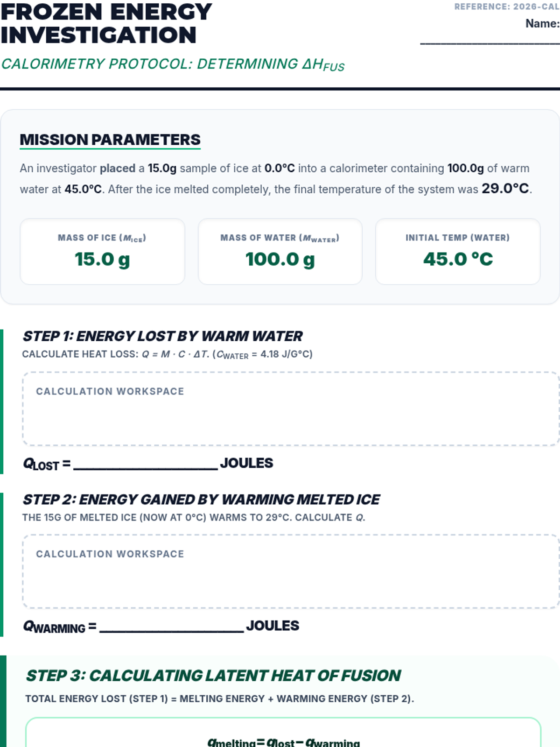Click the 29.0°C final temperature value

(506, 189)
